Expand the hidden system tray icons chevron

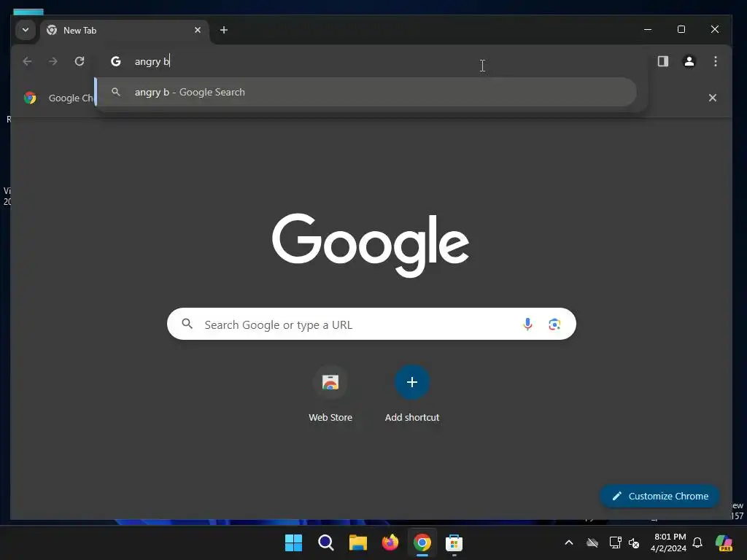pyautogui.click(x=569, y=542)
